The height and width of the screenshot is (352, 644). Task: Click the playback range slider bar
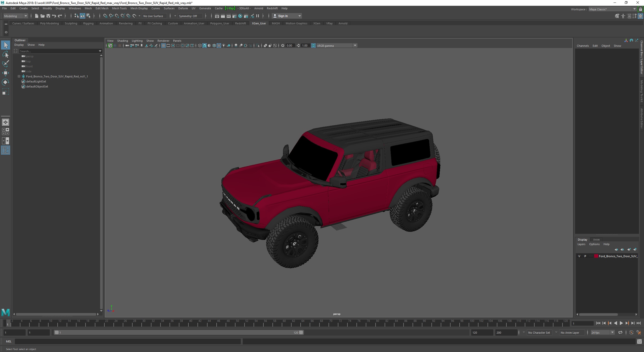pyautogui.click(x=179, y=333)
